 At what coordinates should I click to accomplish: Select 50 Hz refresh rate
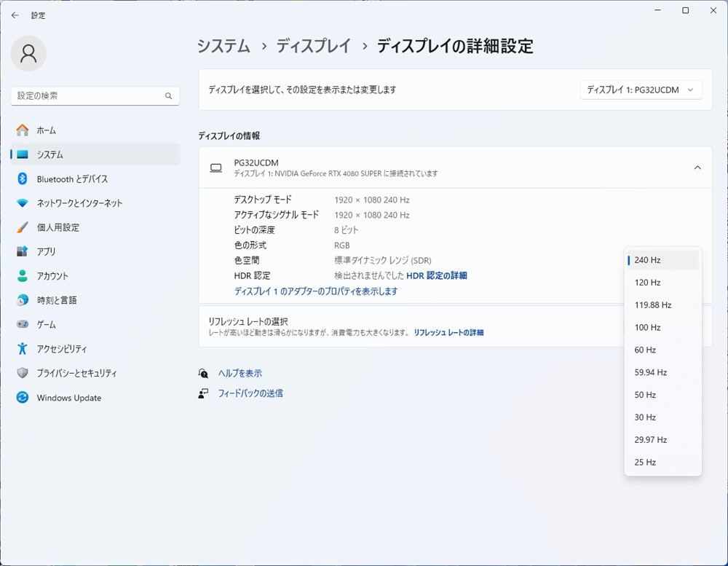click(662, 395)
